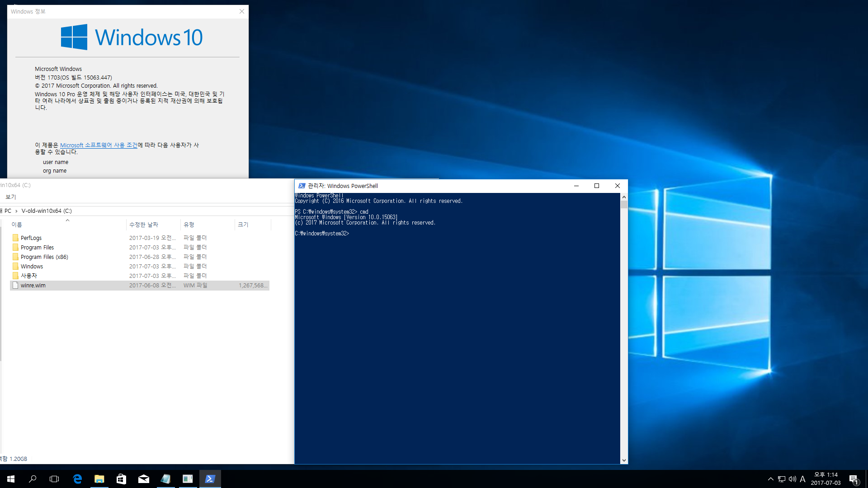
Task: Click the PowerShell scrollbar thumb
Action: [624, 205]
